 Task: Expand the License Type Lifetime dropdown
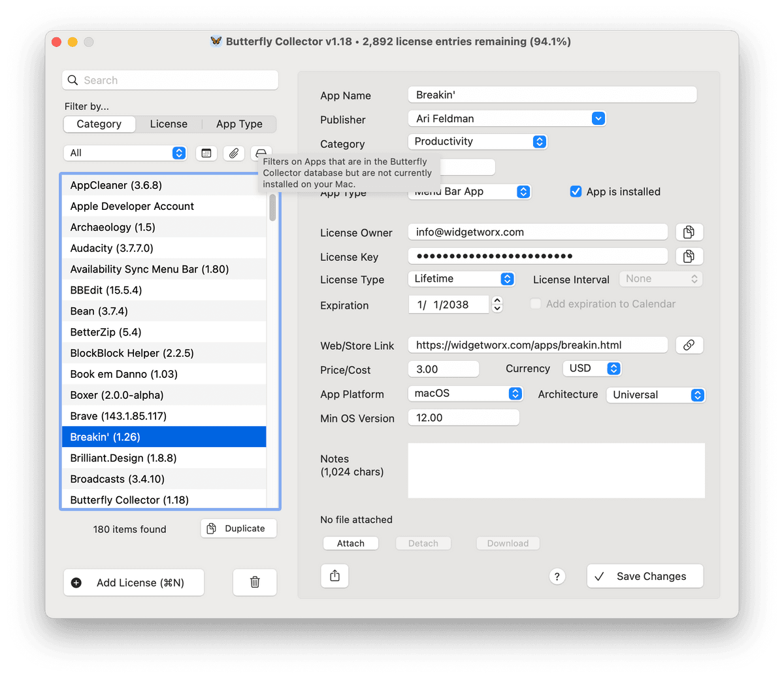(x=507, y=279)
